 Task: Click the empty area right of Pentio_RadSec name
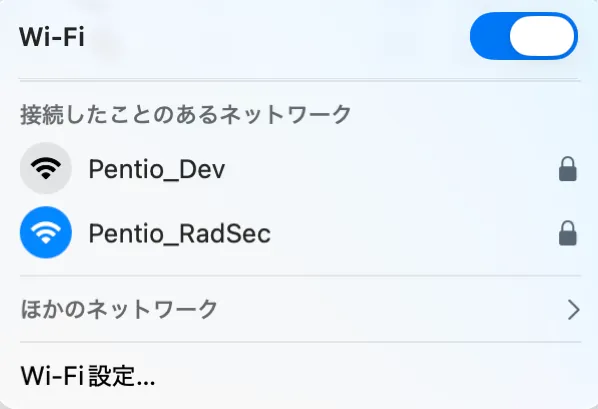click(x=415, y=232)
